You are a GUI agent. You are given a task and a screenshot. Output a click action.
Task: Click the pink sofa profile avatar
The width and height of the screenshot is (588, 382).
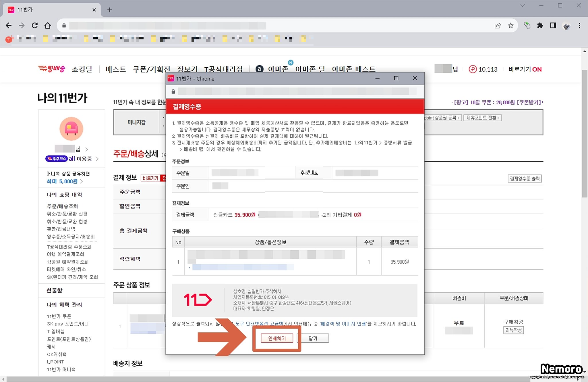pyautogui.click(x=71, y=129)
